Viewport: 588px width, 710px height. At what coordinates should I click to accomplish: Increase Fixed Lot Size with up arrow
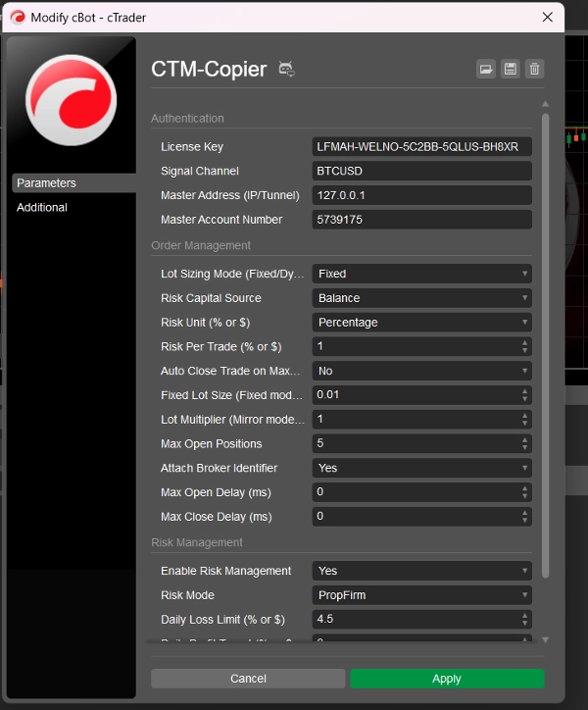tap(524, 391)
